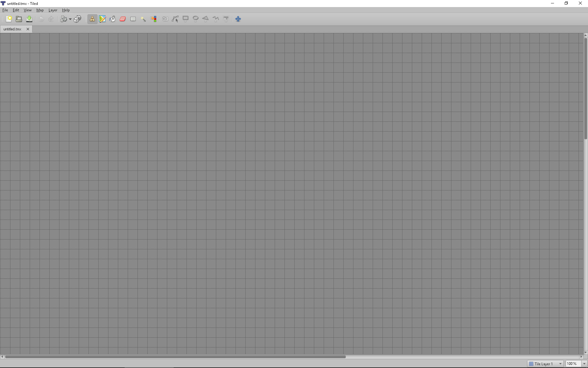
Task: Open the Edit menu
Action: (16, 10)
